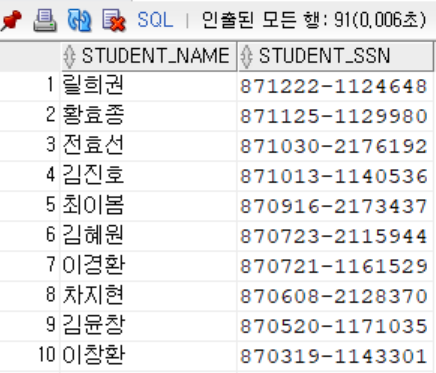Click the red pin (freeze view) icon
The width and height of the screenshot is (436, 373).
tap(11, 20)
